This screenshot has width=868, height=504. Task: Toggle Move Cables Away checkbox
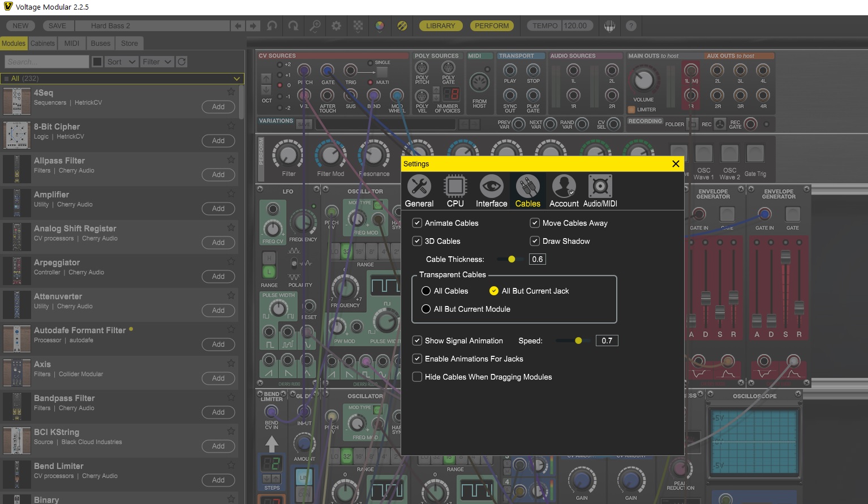click(x=535, y=223)
